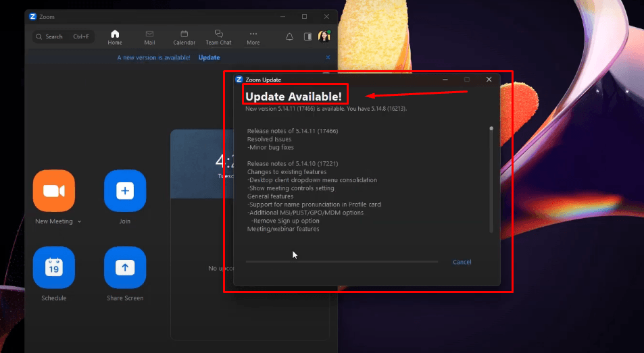Click the update download progress bar

coord(342,262)
